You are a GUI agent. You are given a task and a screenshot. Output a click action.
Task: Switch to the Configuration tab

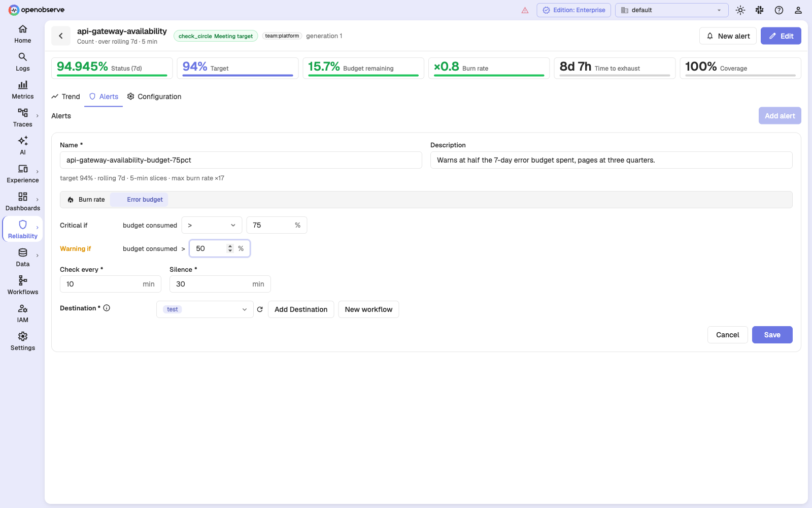tap(154, 97)
